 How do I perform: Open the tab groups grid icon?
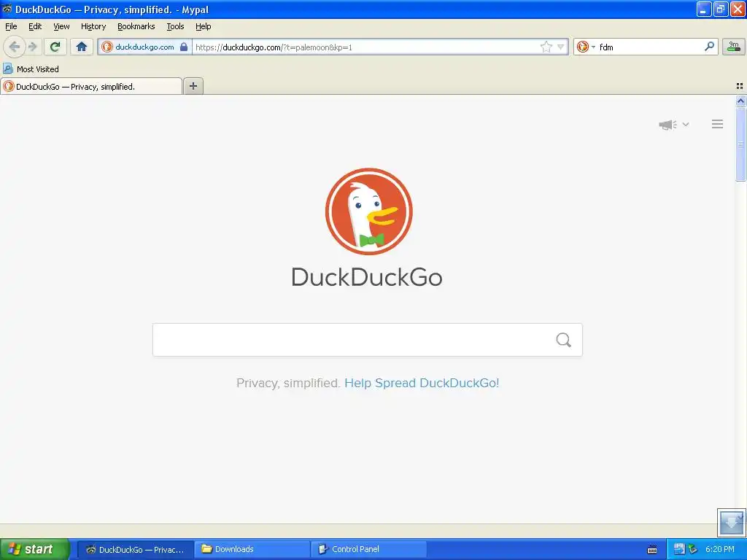point(740,86)
